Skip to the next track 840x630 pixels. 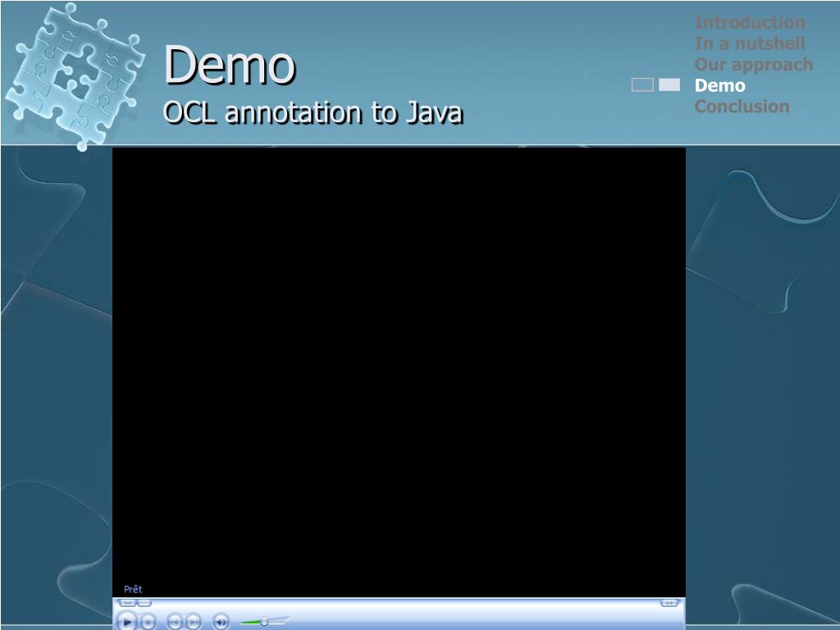point(194,622)
